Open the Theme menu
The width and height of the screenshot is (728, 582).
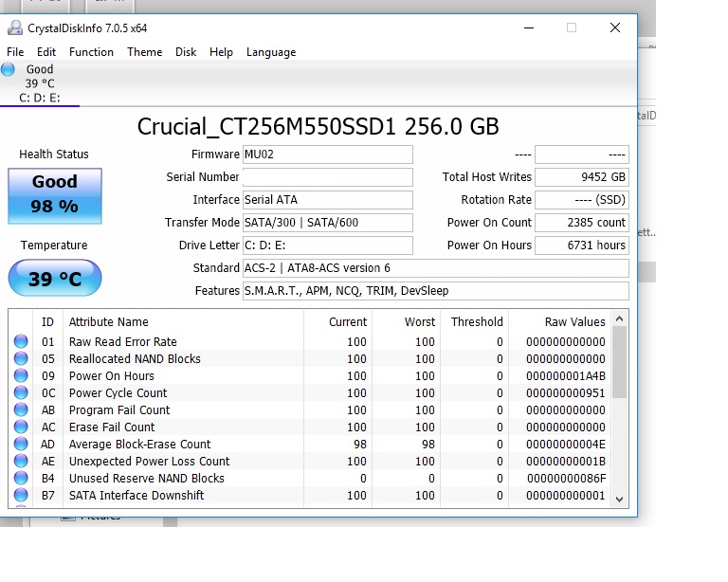pyautogui.click(x=145, y=52)
